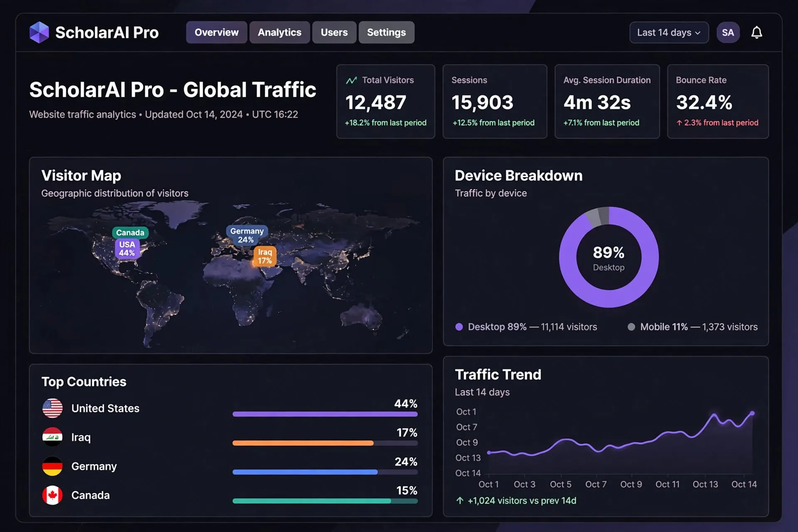Click the 89% Desktop donut chart center
Viewport: 798px width, 532px height.
pyautogui.click(x=608, y=258)
